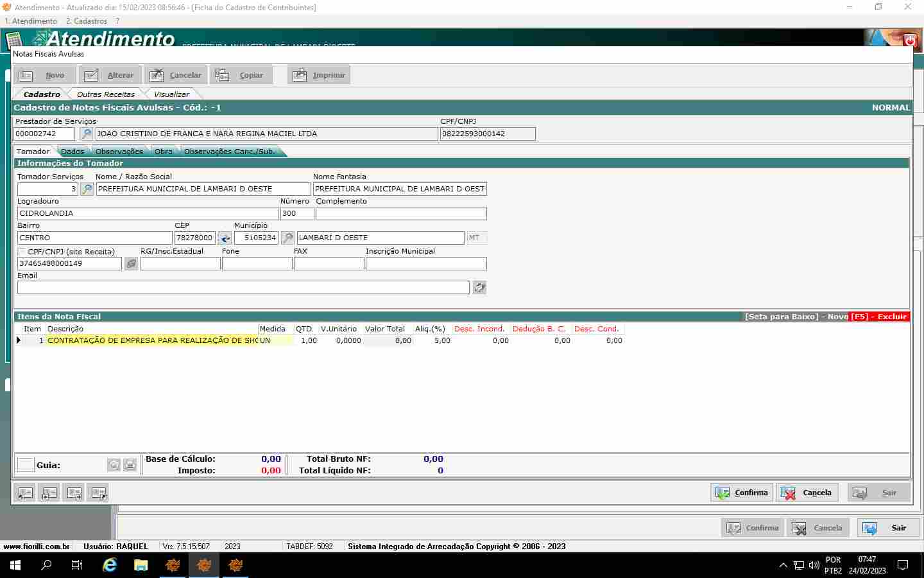Screen dimensions: 924x578
Task: Switch to the Outras Receitas tab
Action: pyautogui.click(x=106, y=94)
